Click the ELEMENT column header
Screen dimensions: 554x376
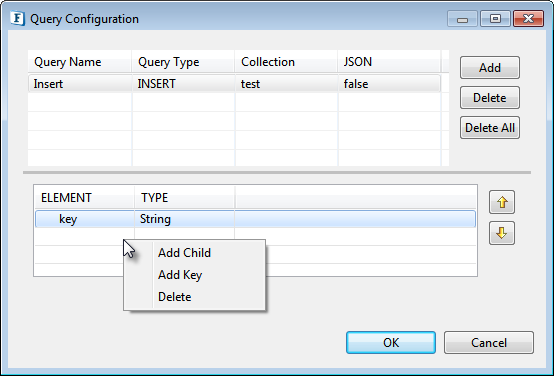tap(84, 198)
